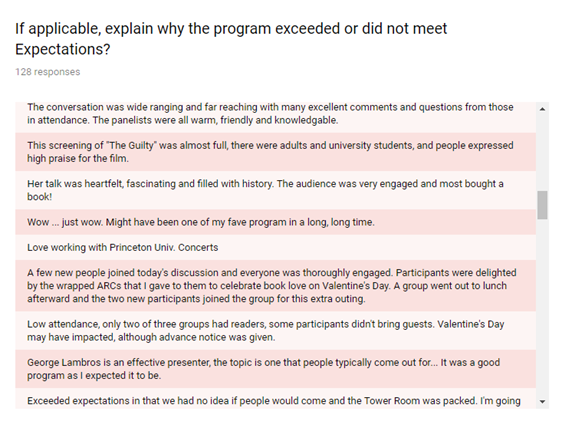Click scrollbar track above the thumb
The image size is (562, 431).
[542, 153]
